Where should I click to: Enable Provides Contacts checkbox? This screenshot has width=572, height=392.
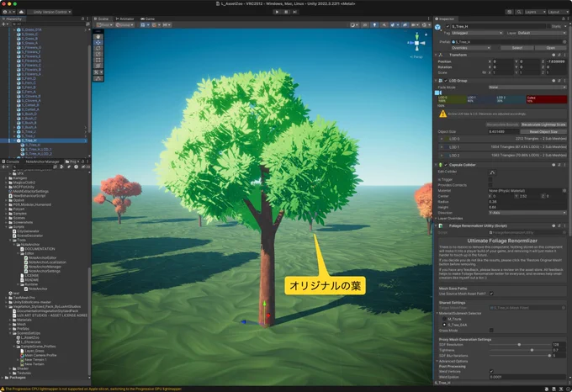[490, 185]
